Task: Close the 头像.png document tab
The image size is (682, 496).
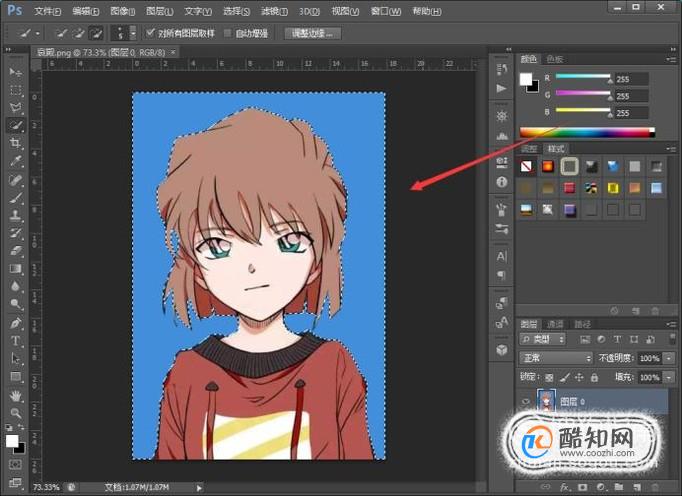Action: pyautogui.click(x=173, y=53)
